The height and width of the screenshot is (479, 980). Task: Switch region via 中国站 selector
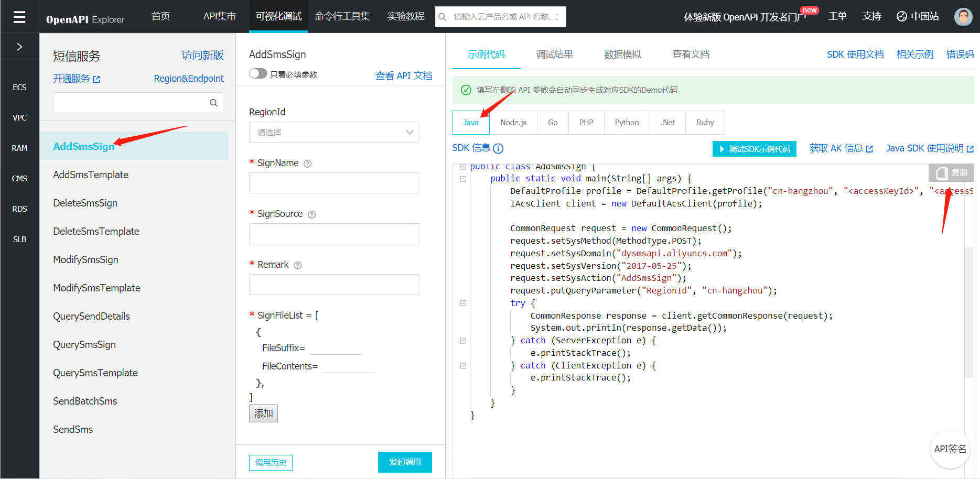point(918,16)
